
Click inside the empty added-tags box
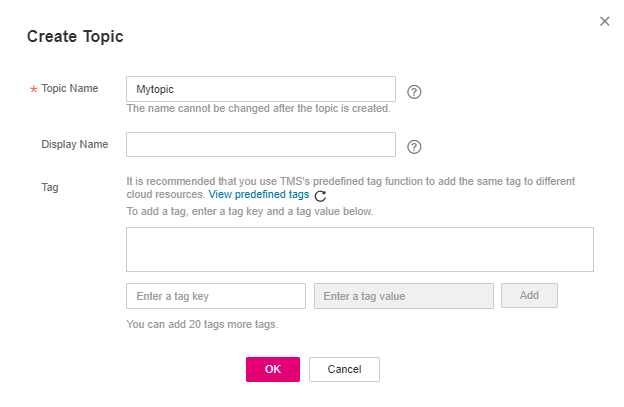359,249
